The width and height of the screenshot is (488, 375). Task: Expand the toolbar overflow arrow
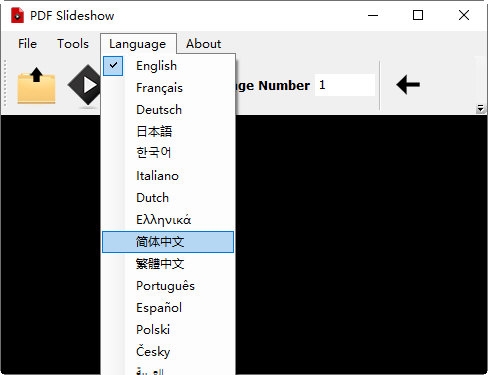pyautogui.click(x=480, y=109)
